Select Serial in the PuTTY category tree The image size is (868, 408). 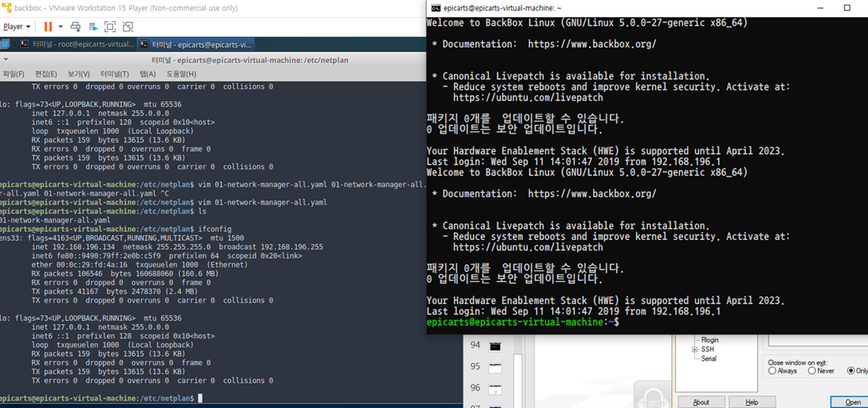point(708,358)
